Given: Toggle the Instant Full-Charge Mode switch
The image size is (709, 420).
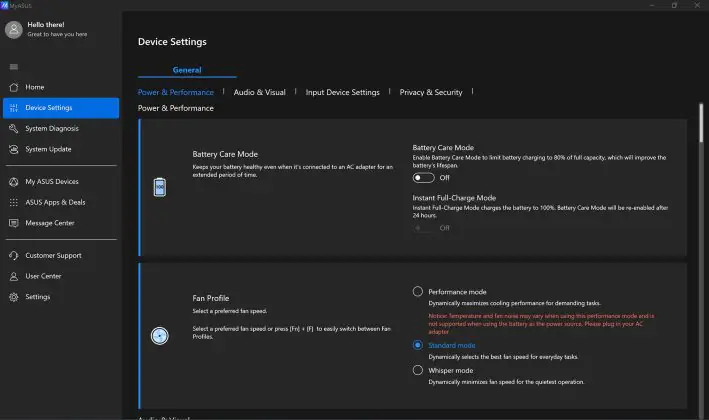Looking at the screenshot, I should click(x=423, y=228).
